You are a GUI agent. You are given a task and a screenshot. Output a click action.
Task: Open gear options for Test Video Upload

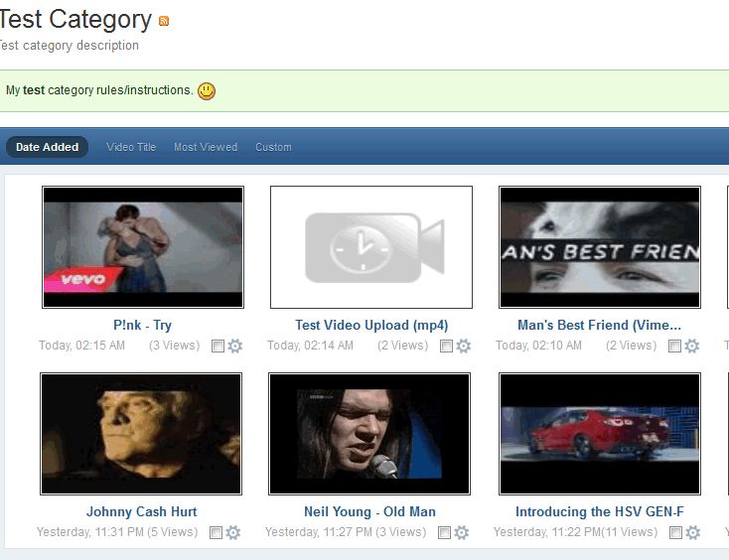click(463, 346)
